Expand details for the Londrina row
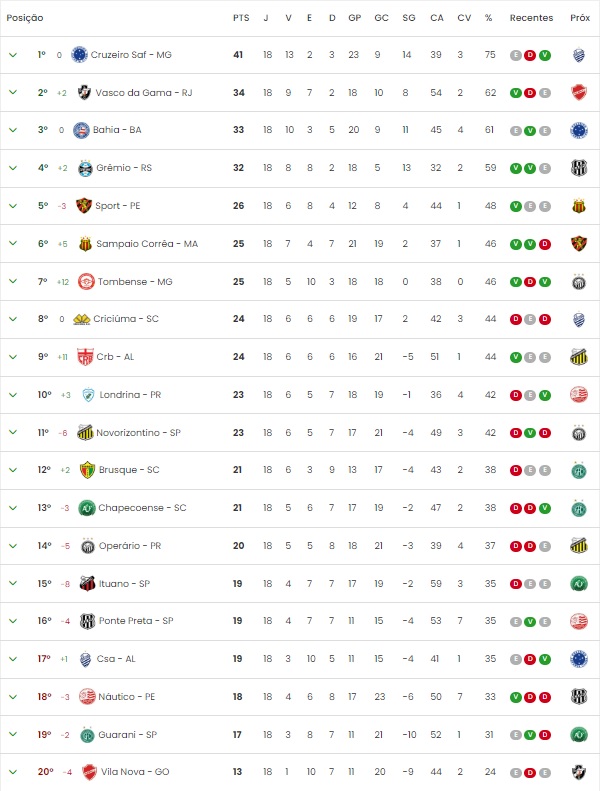600x791 pixels. [x=13, y=395]
